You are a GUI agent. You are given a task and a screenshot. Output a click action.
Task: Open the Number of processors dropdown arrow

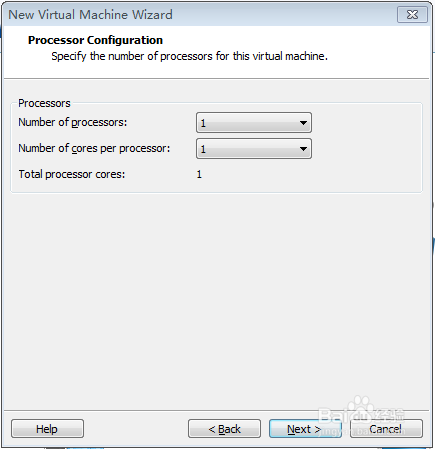click(303, 123)
